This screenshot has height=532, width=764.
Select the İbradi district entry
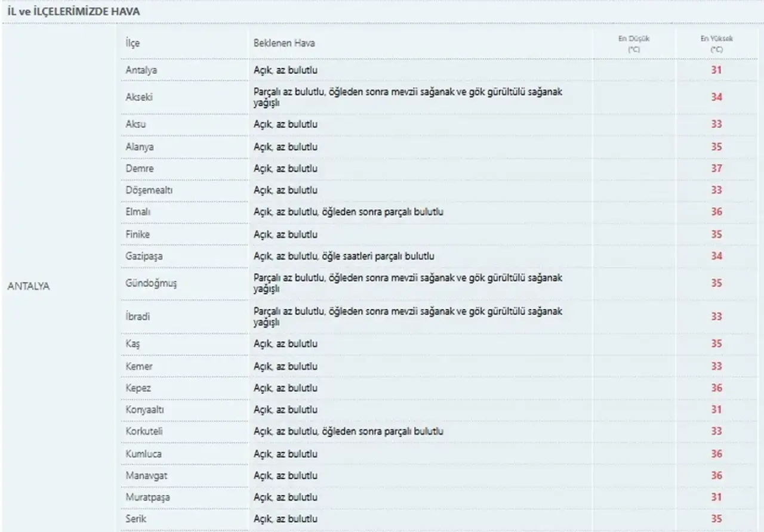137,317
